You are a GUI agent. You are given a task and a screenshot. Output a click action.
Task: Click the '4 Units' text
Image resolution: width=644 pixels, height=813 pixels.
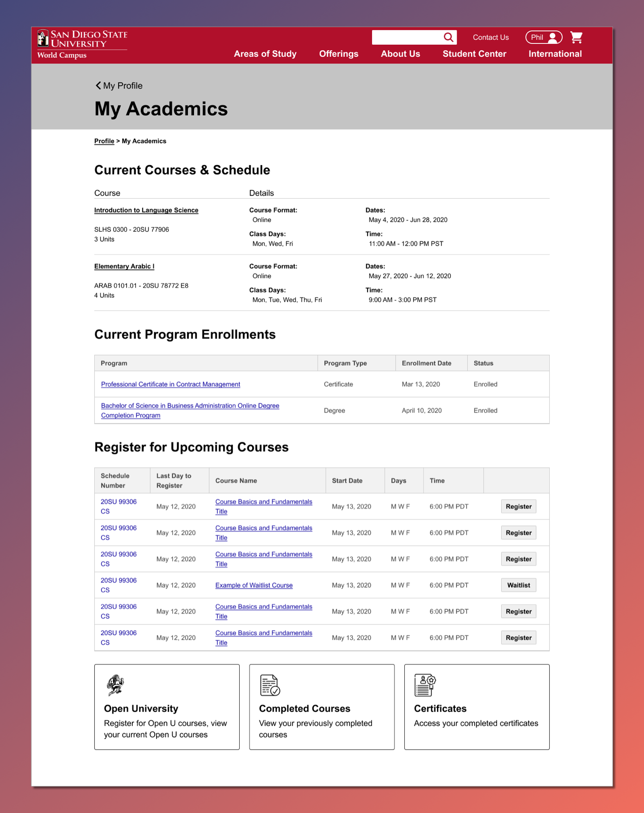[x=104, y=295]
